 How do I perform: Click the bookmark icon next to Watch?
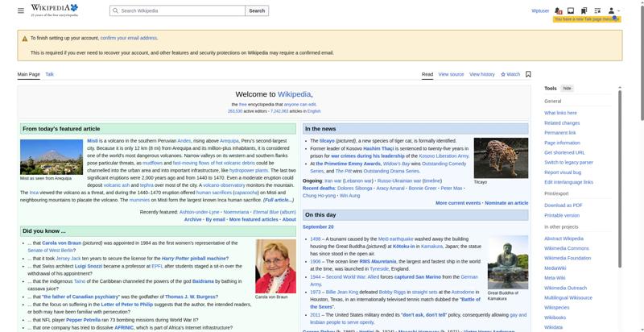528,74
